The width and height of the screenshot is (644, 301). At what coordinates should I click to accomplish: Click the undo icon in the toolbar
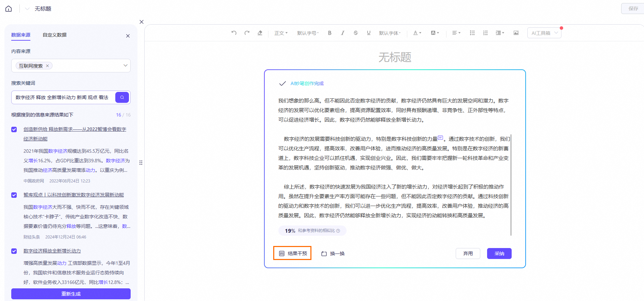(x=234, y=33)
